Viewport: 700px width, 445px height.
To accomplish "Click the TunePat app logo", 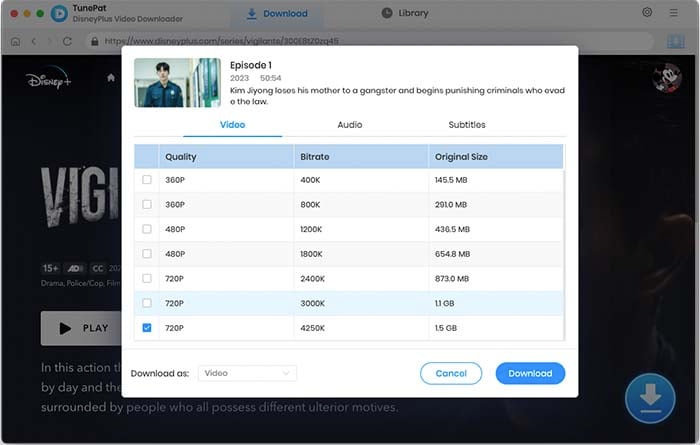I will pos(59,13).
